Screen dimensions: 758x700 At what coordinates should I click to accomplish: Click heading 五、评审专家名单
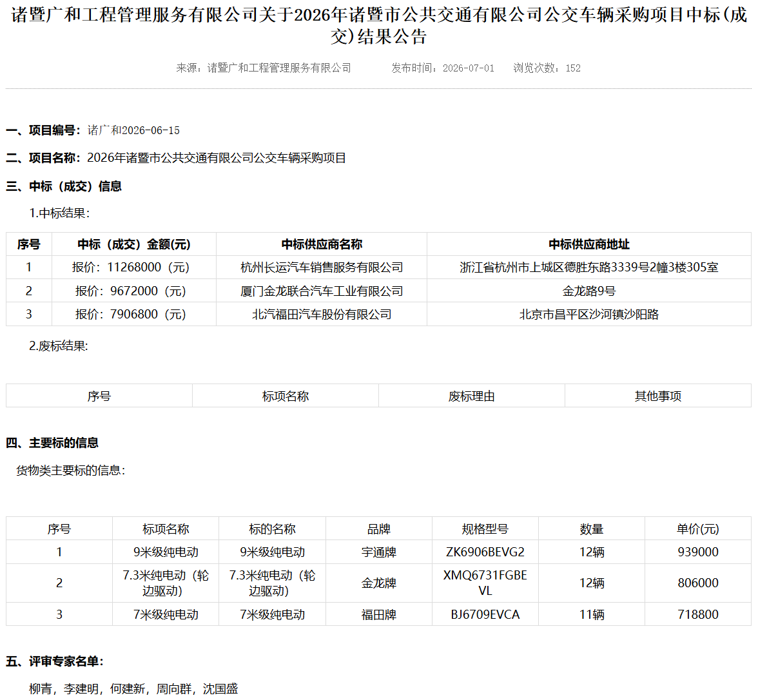click(55, 661)
